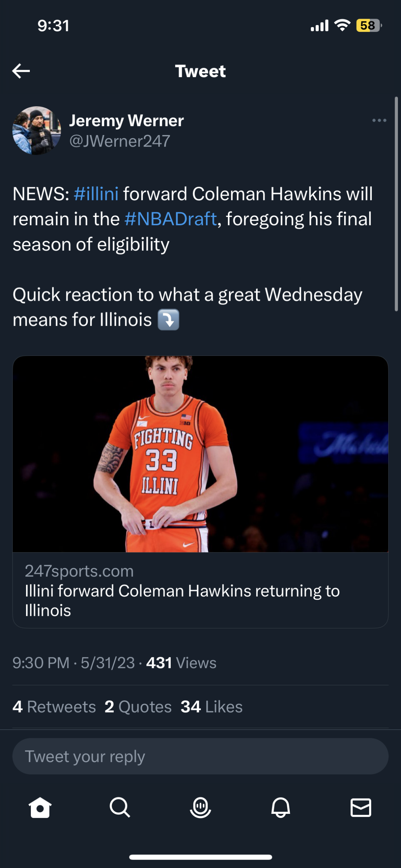View the 2 Quotes list
The height and width of the screenshot is (868, 401).
[138, 707]
